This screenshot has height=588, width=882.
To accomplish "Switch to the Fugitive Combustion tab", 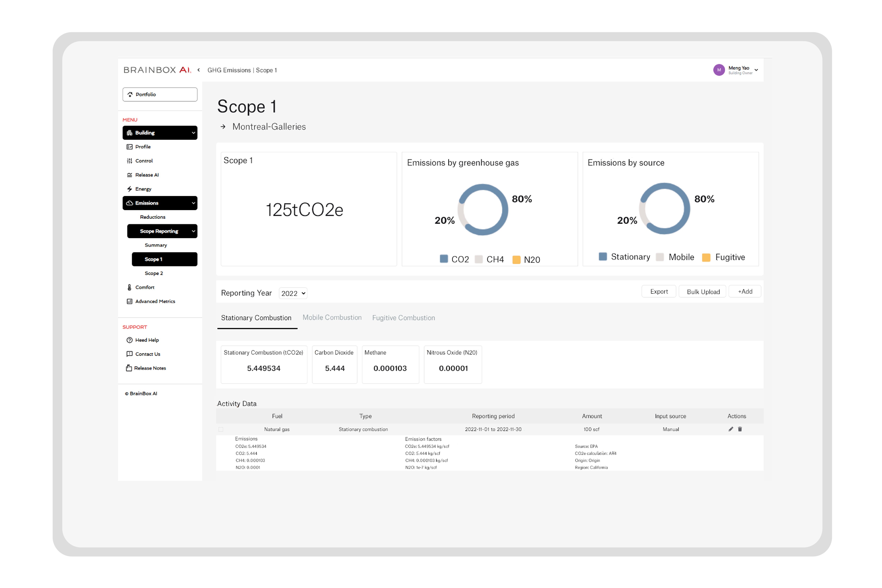I will 404,318.
